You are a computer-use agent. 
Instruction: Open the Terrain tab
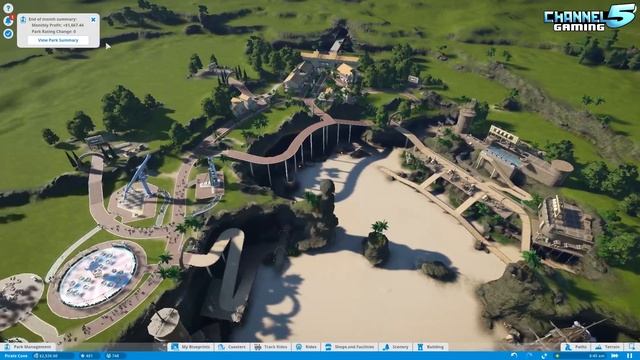(x=607, y=347)
